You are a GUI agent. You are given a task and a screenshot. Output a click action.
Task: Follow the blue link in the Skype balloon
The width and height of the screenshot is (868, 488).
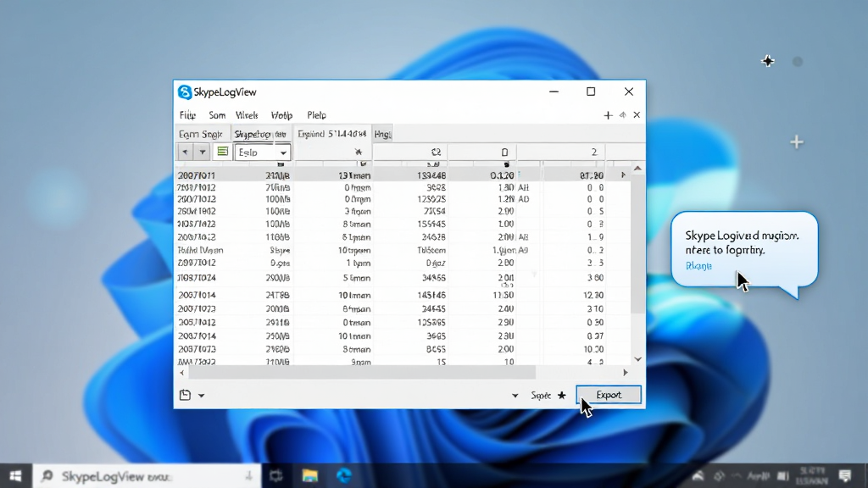(698, 266)
